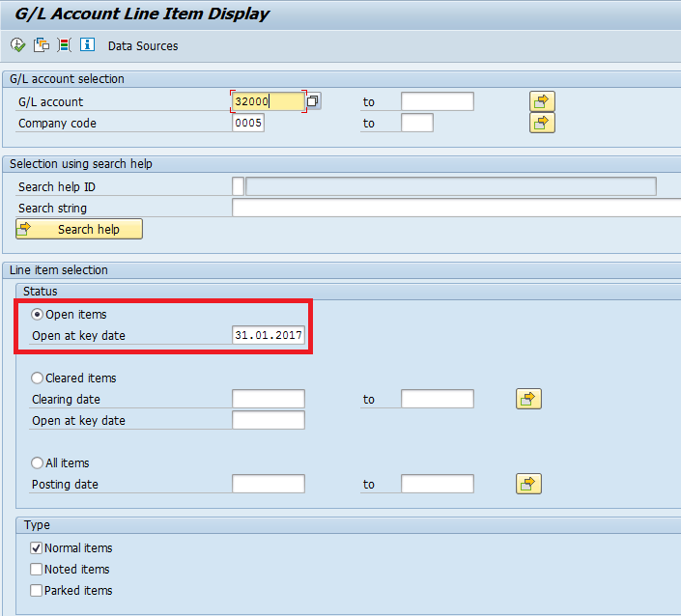Select the Cleared items radio button
The height and width of the screenshot is (616, 681).
[38, 378]
